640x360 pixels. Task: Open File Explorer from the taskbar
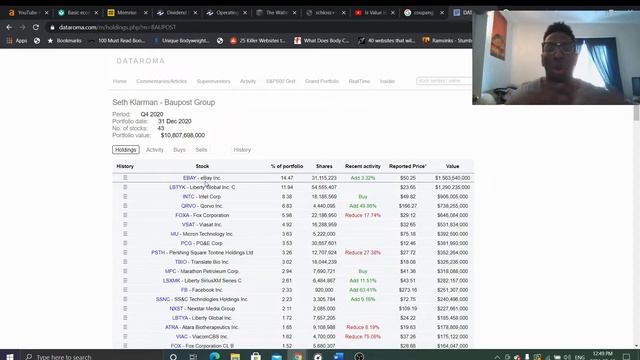click(x=235, y=356)
